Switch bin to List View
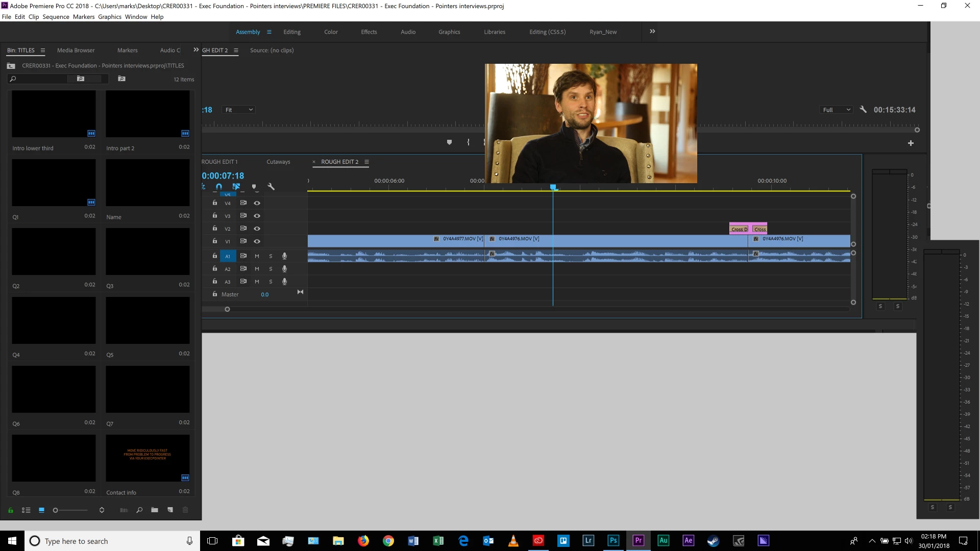 coord(26,510)
